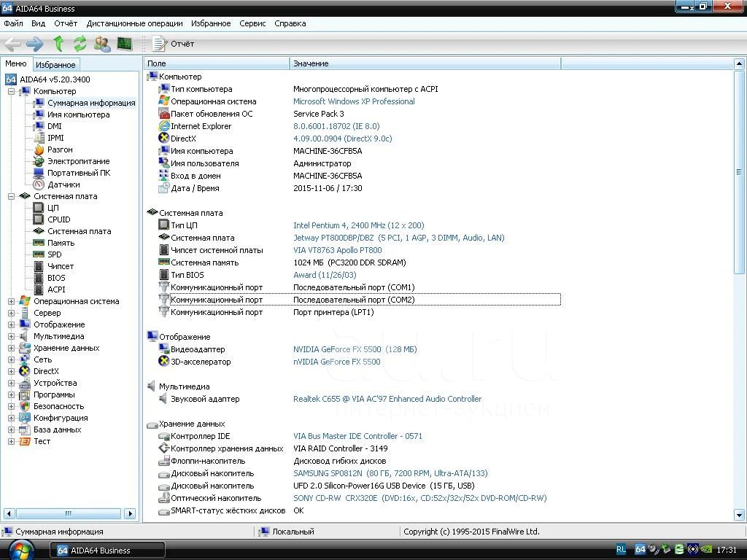Open the monitor diagnostics toolbar icon
Viewport: 747px width, 560px height.
tap(124, 44)
